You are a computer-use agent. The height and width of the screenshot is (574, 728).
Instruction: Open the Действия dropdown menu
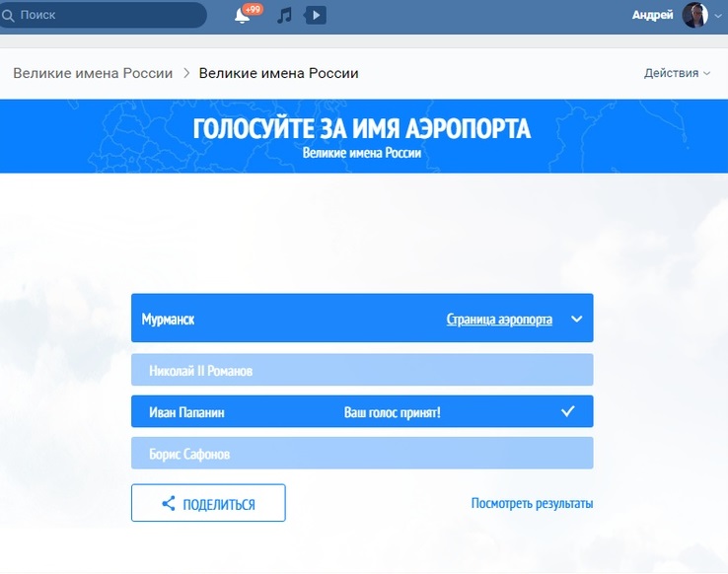(677, 73)
